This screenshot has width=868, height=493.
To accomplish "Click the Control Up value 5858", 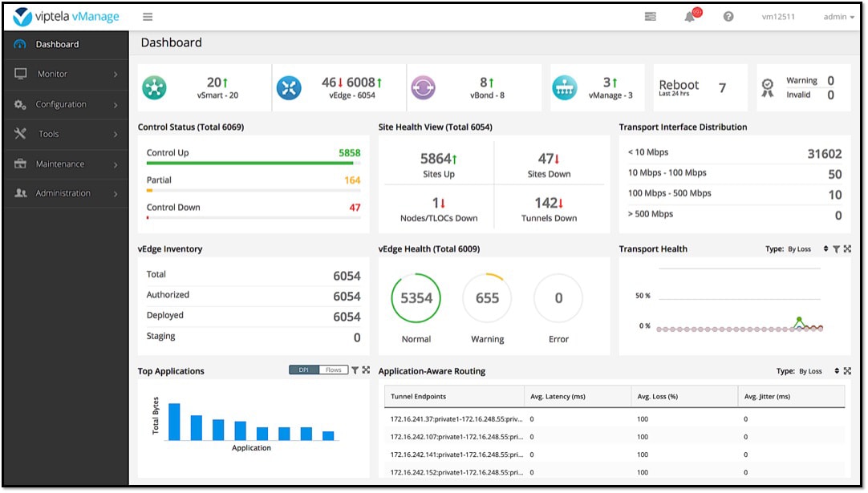I will pyautogui.click(x=349, y=153).
